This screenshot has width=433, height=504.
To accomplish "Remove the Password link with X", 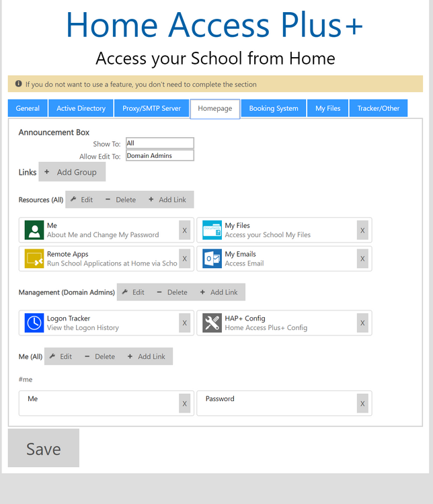I will tap(362, 403).
